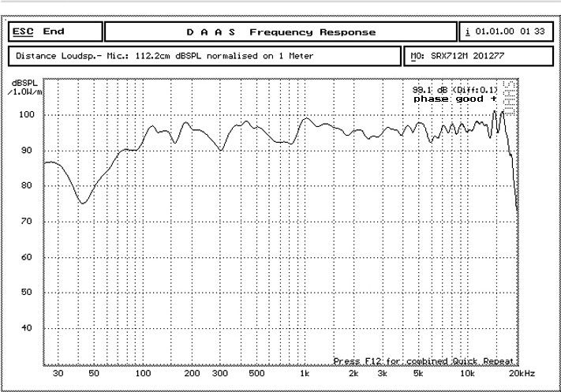The height and width of the screenshot is (392, 561).
Task: Select the Distance Loudsp.- Mic. 112.2cm line
Action: (204, 56)
